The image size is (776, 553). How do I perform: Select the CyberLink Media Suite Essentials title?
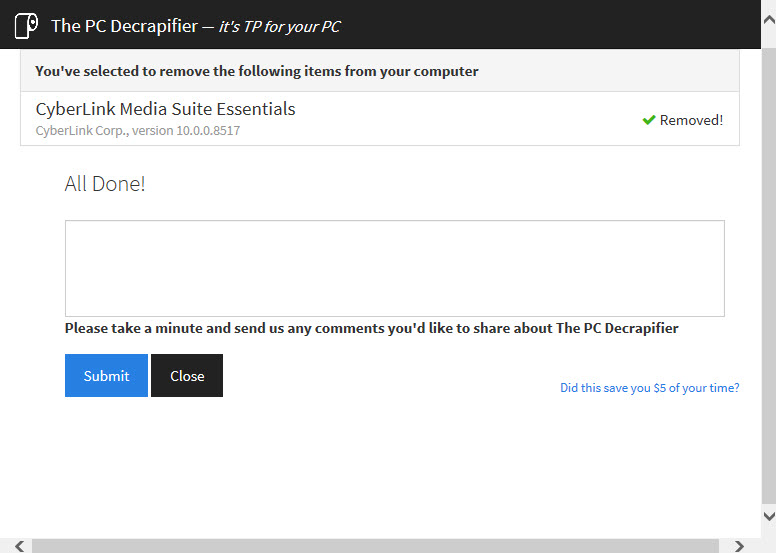(x=165, y=109)
